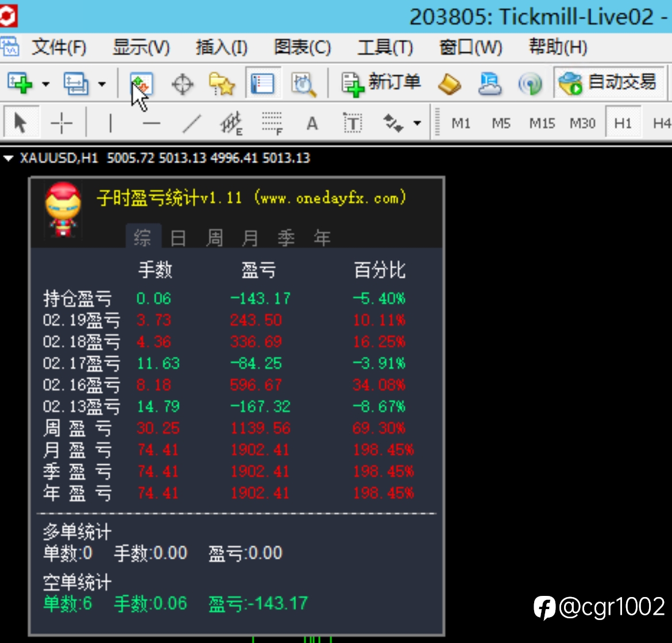Expand the Profiles dropdown arrow

102,84
